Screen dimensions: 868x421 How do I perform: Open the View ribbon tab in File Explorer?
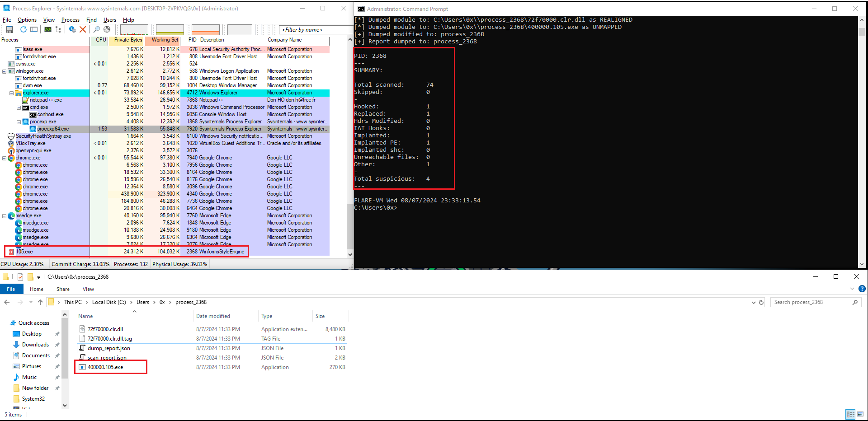pyautogui.click(x=88, y=289)
